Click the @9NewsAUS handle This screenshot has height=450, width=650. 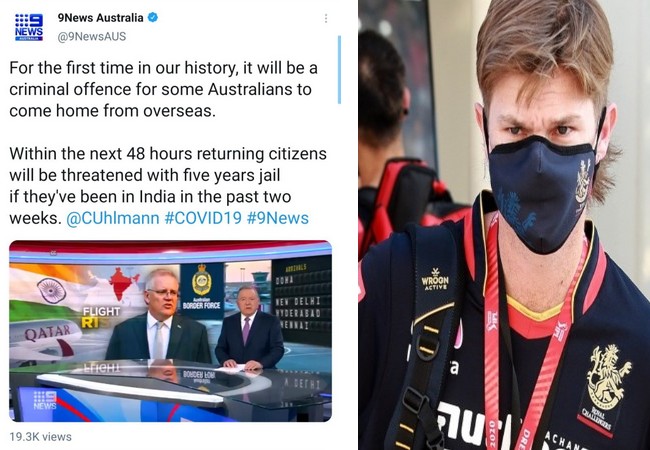(92, 36)
